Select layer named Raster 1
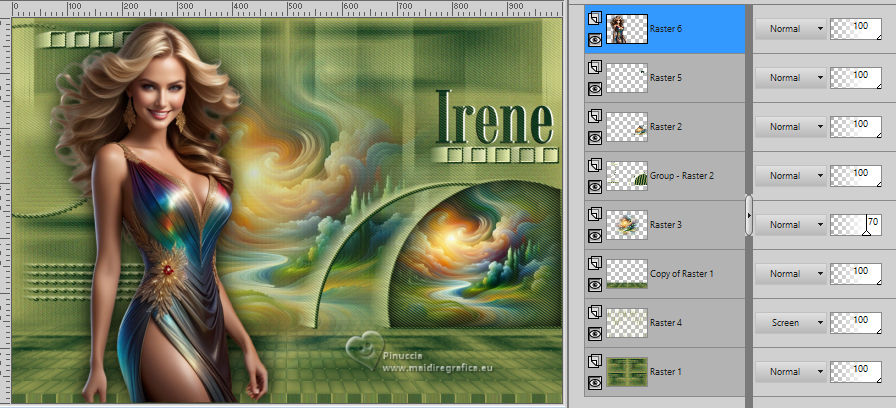The image size is (896, 408). click(666, 371)
